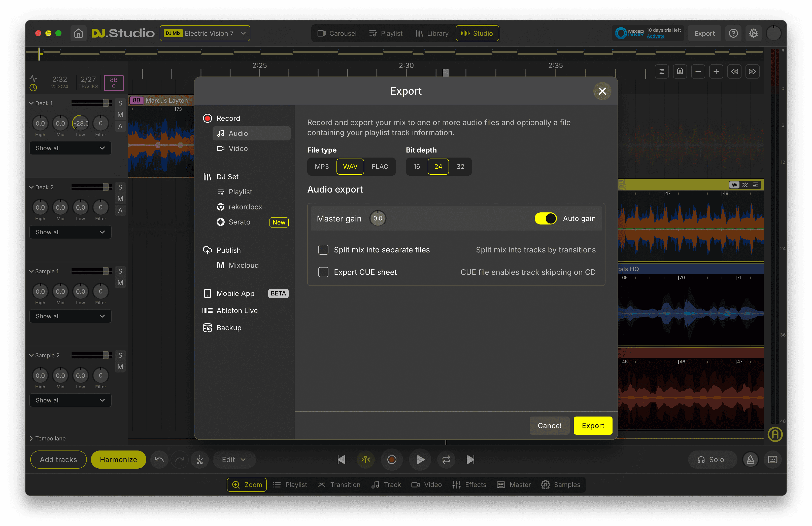Click the Activate trial link
This screenshot has height=526, width=812.
click(655, 36)
